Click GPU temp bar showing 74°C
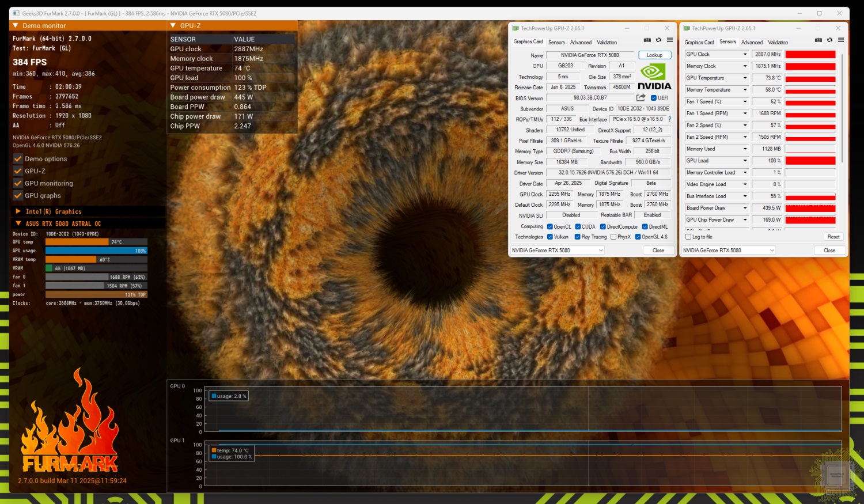Screen dimensions: 864x504 [x=96, y=242]
